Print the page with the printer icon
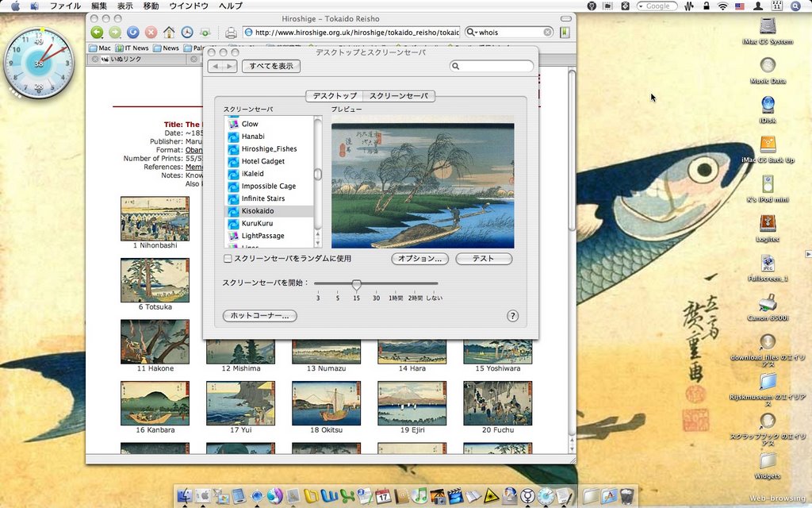This screenshot has height=508, width=812. [231, 33]
